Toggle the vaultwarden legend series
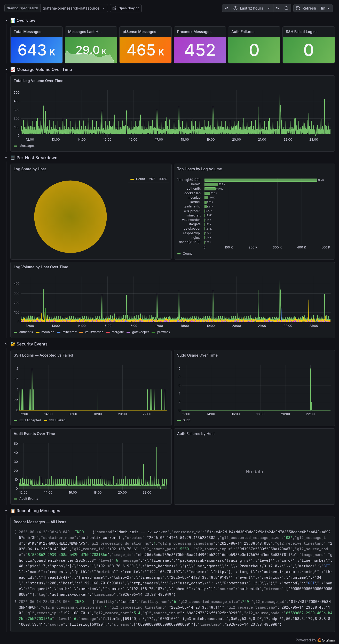The image size is (339, 644). click(x=94, y=332)
